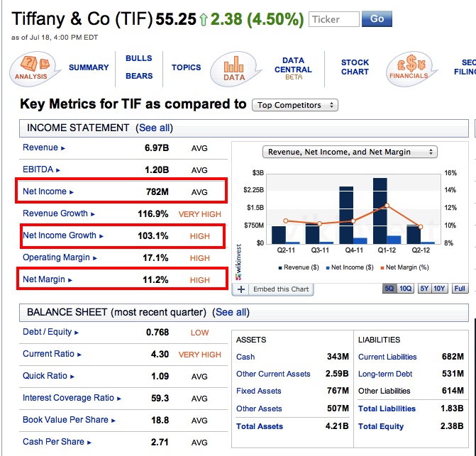Click the blue Go button
The image size is (476, 456).
[377, 19]
